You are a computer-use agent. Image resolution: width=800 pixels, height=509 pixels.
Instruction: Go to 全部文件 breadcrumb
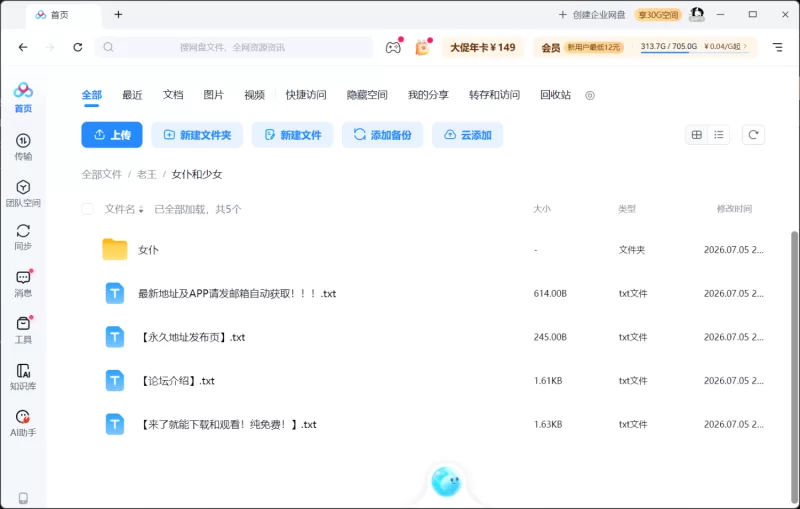pyautogui.click(x=102, y=174)
